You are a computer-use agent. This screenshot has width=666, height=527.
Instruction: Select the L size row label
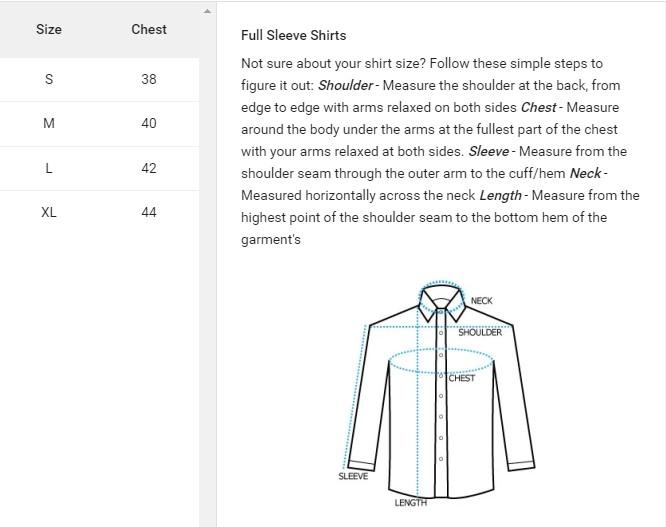(x=49, y=168)
